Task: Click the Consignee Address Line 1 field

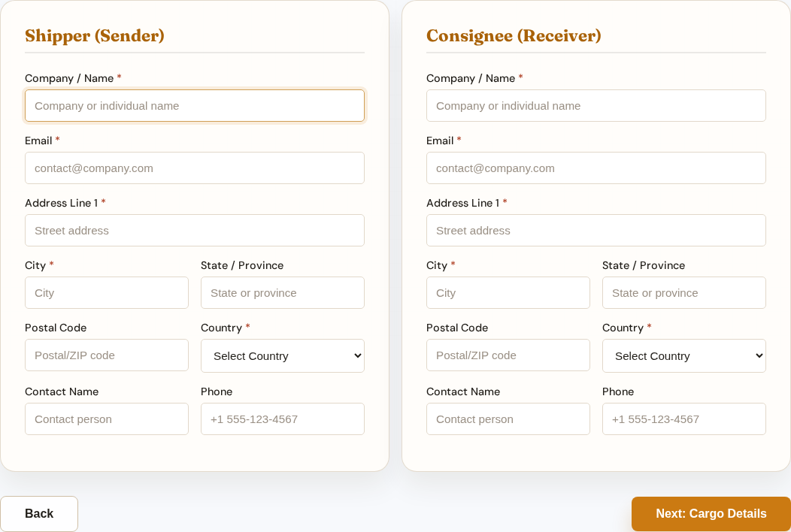Action: point(596,230)
